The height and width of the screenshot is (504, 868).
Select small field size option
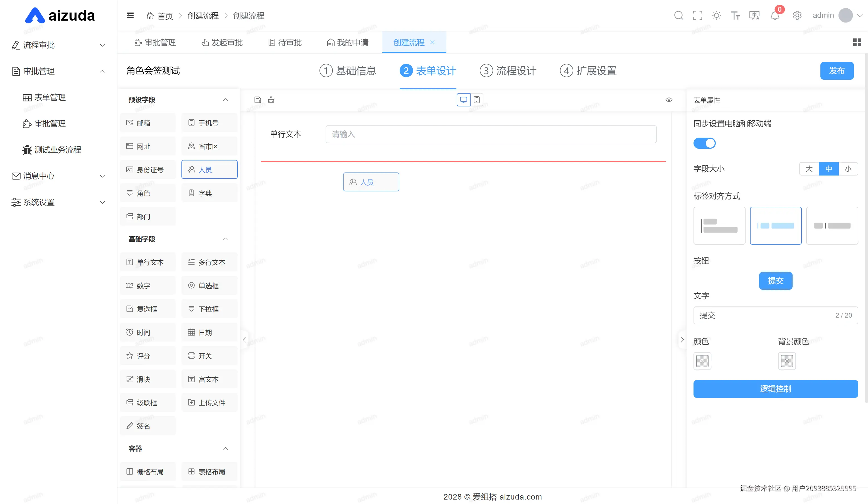pos(848,169)
